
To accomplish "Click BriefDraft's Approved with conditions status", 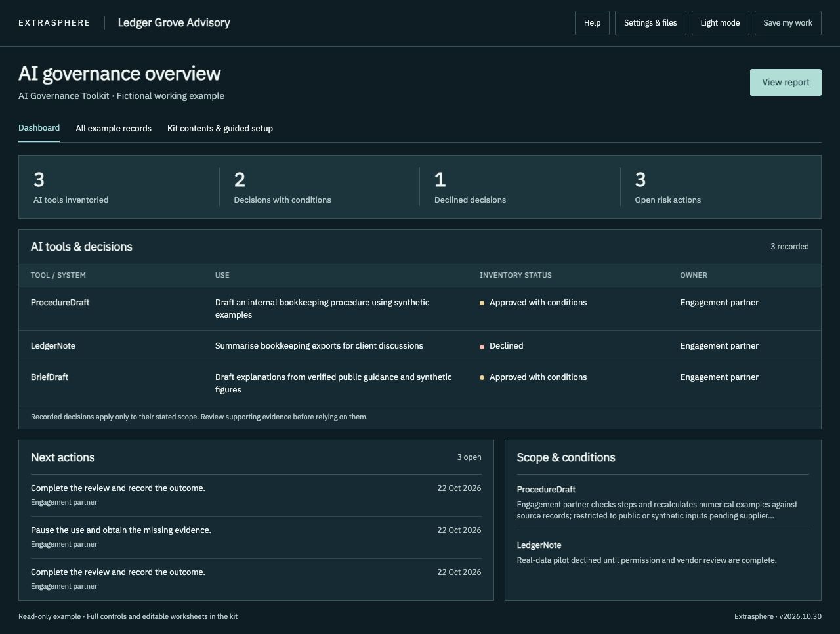I will (534, 377).
